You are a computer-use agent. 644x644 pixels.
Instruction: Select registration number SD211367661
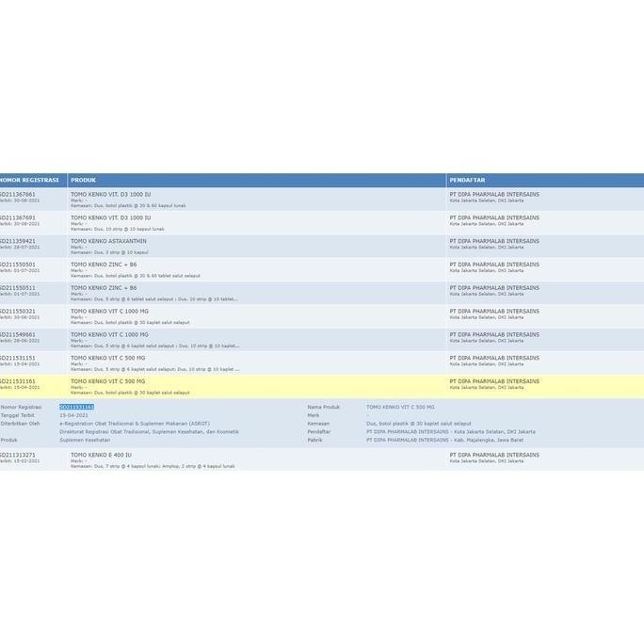(x=18, y=194)
